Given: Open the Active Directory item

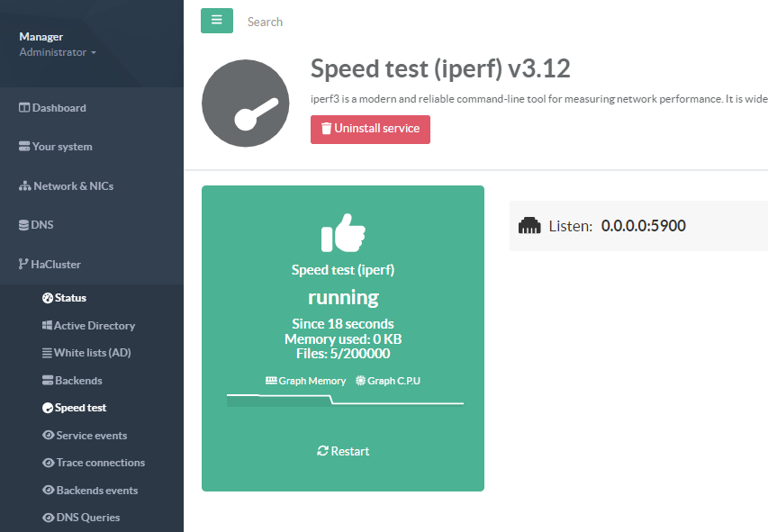Looking at the screenshot, I should (93, 326).
